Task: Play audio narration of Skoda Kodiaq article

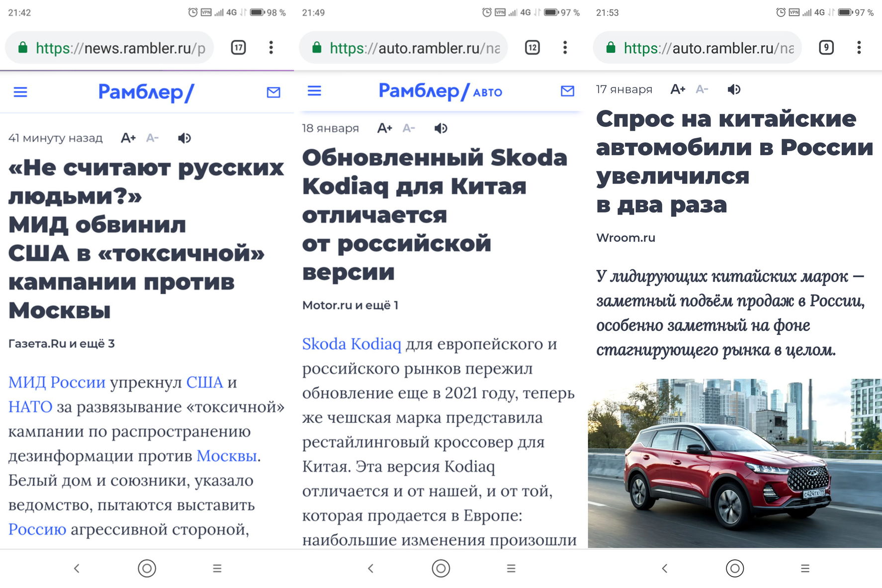Action: click(x=441, y=128)
